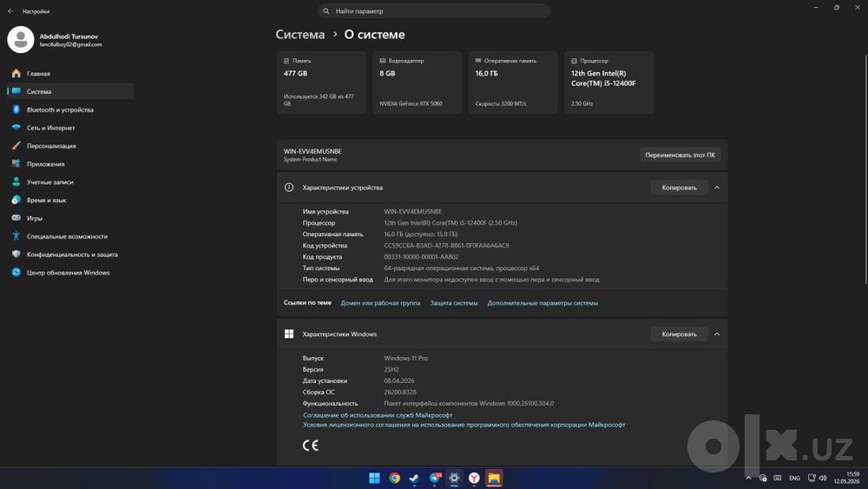Open the Windows Start menu
Screen dimensions: 868x489
(x=374, y=478)
